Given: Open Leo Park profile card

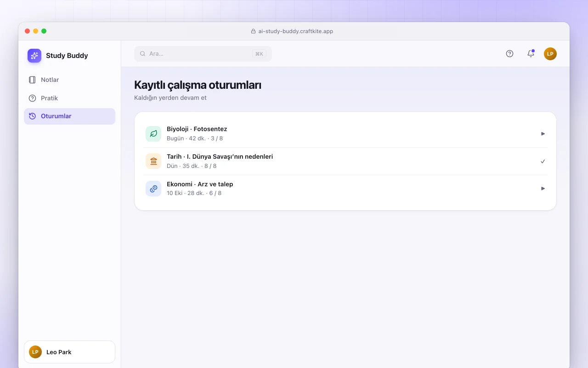Looking at the screenshot, I should click(x=69, y=352).
